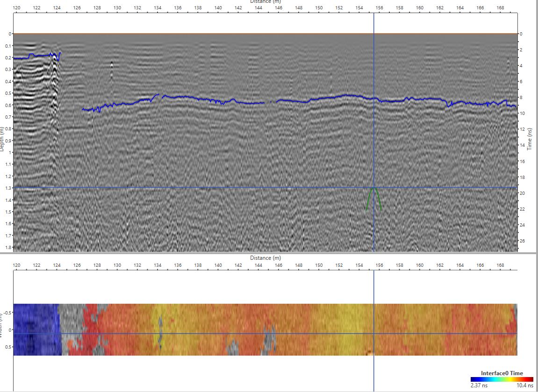This screenshot has height=392, width=538.
Task: Click the "1.8" tick on Depth axis
Action: 8,247
